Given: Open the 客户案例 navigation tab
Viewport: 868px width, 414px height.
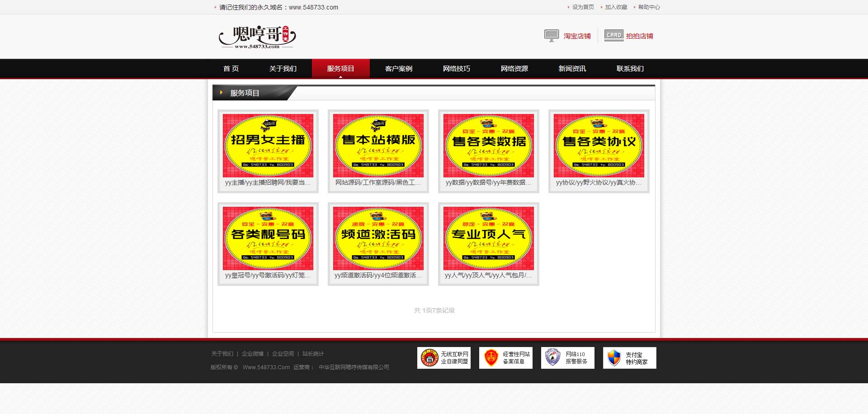Looking at the screenshot, I should point(399,69).
